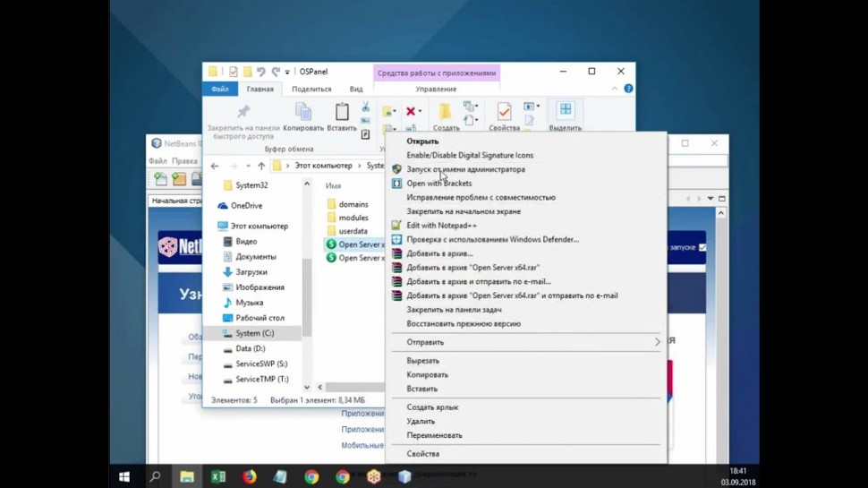This screenshot has height=488, width=868.
Task: Choose Запуск от имени администратора in context menu
Action: pyautogui.click(x=465, y=169)
